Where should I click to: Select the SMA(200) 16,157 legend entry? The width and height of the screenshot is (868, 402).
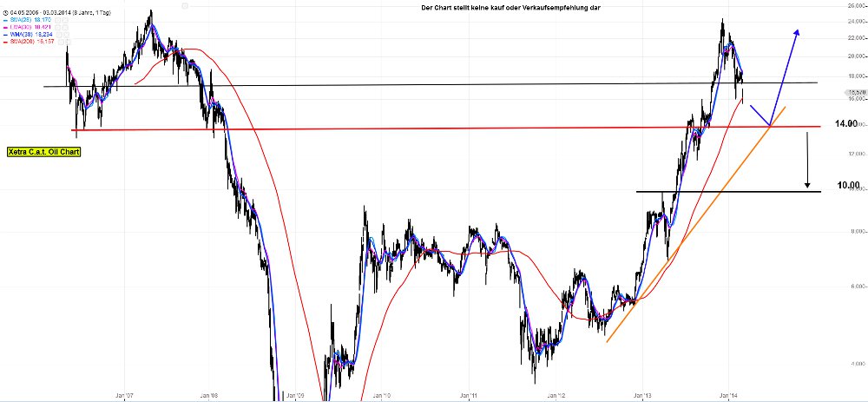(x=32, y=42)
